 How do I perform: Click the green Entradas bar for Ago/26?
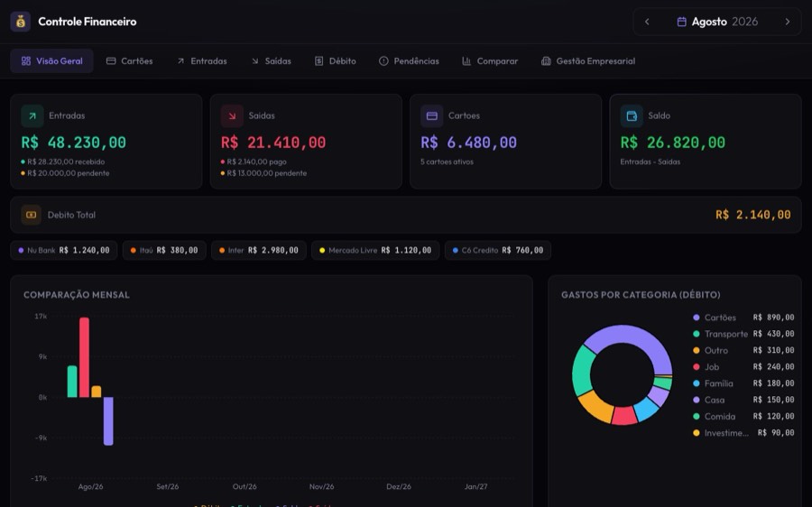[72, 382]
